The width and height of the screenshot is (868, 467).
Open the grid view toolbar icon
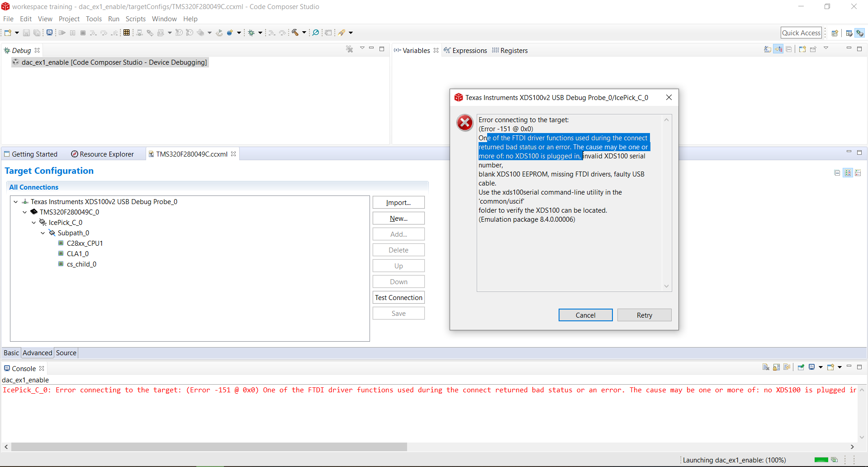(x=127, y=33)
